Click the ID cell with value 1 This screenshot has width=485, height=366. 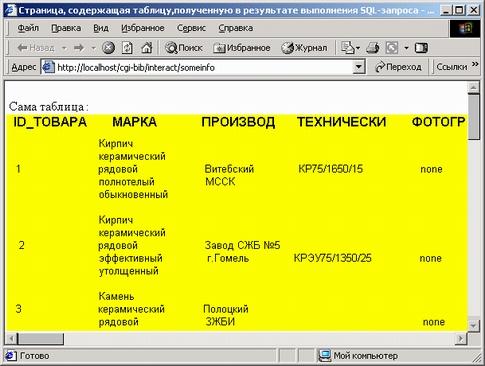point(18,169)
